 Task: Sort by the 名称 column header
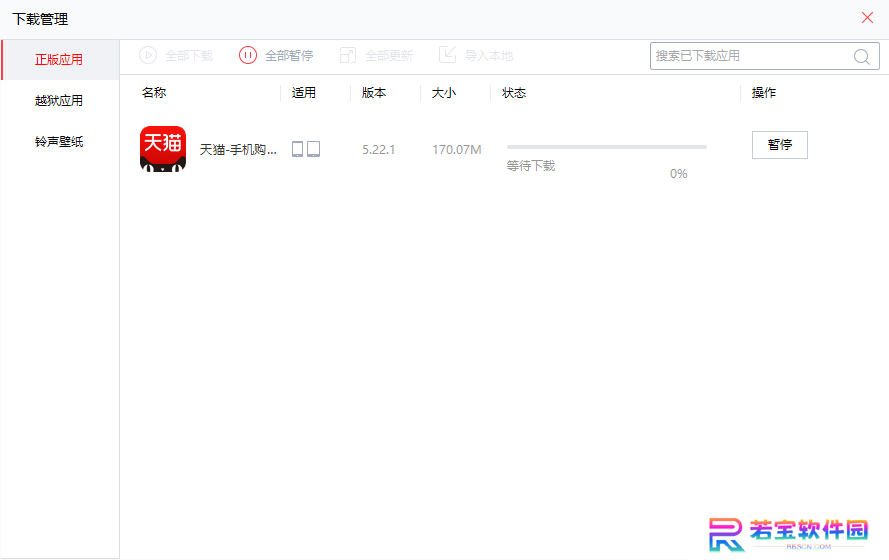coord(154,92)
